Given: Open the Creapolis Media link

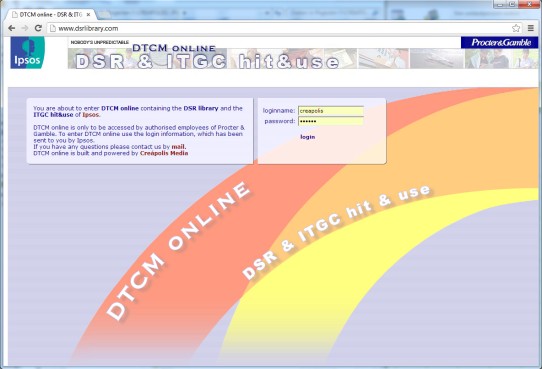Looking at the screenshot, I should point(164,153).
